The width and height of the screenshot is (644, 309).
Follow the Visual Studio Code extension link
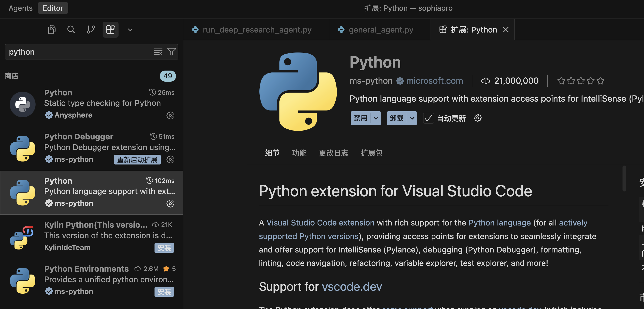(321, 223)
